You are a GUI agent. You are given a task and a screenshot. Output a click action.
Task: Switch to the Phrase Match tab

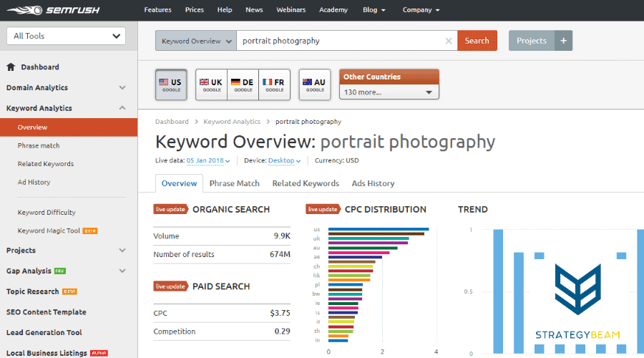pos(235,183)
